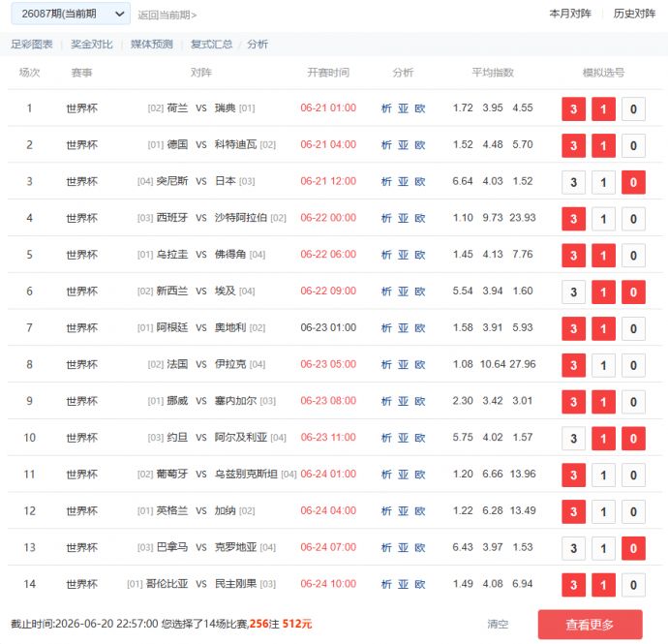Click the 清空 link to clear selections
The image size is (668, 644).
point(498,624)
